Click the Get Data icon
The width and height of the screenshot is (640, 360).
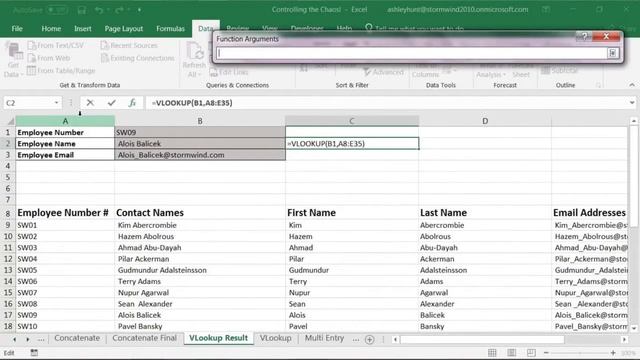(14, 51)
